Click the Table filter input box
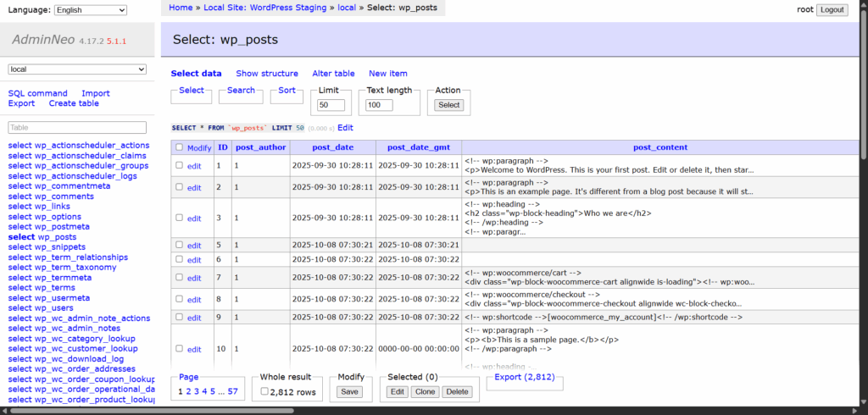Viewport: 868px width, 415px height. [78, 128]
